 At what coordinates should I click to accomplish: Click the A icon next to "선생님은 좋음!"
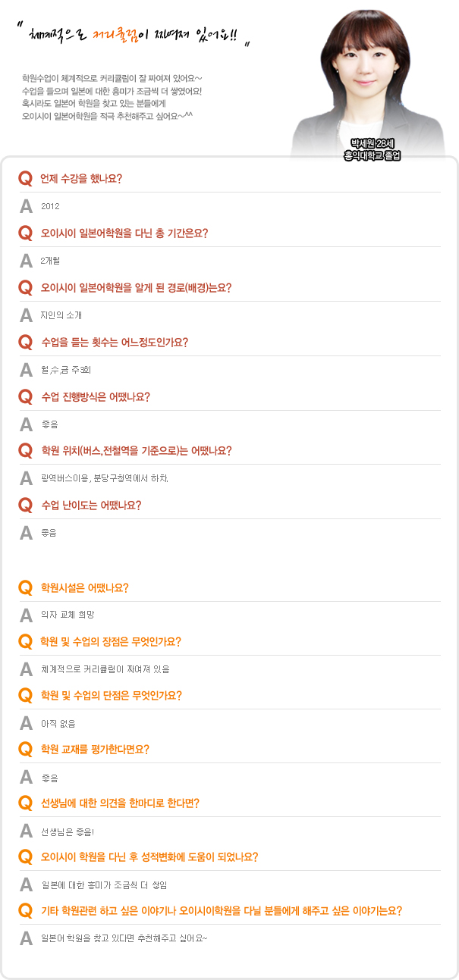tap(26, 831)
